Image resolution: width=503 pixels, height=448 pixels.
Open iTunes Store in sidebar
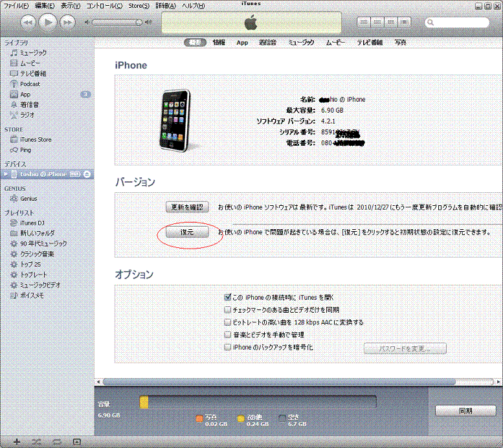point(35,139)
